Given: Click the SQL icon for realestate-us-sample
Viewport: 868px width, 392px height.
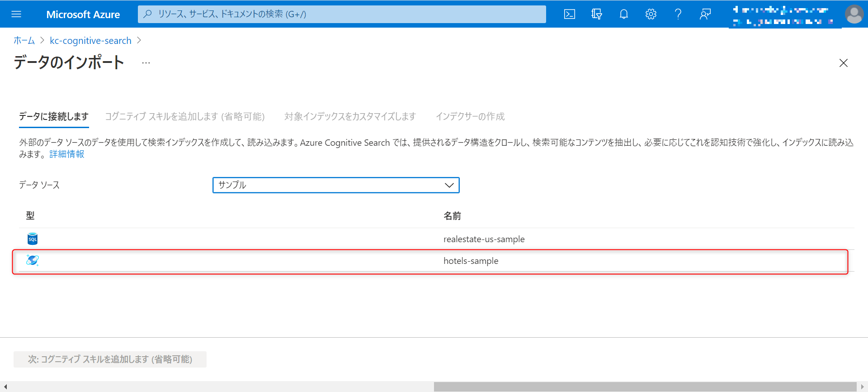Looking at the screenshot, I should 33,239.
